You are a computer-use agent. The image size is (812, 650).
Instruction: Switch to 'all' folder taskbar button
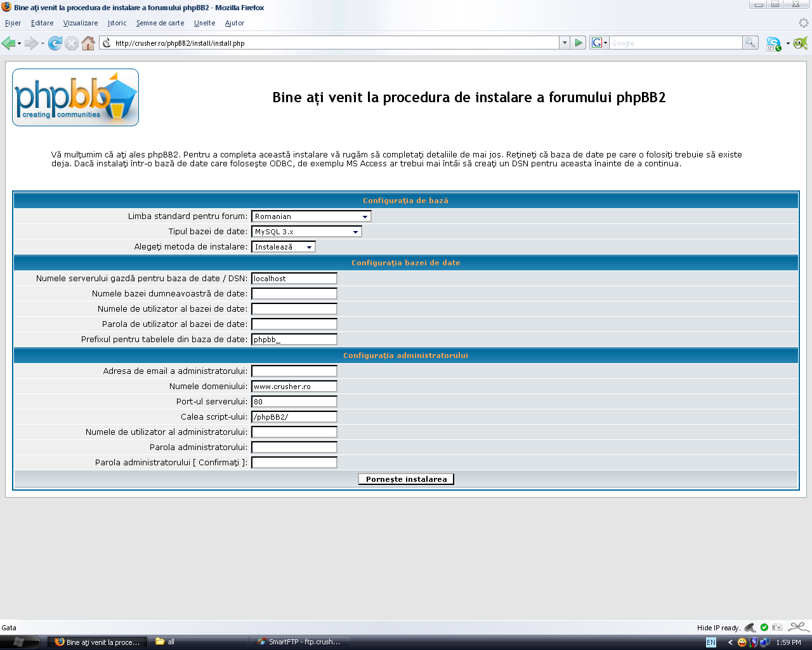(x=199, y=642)
